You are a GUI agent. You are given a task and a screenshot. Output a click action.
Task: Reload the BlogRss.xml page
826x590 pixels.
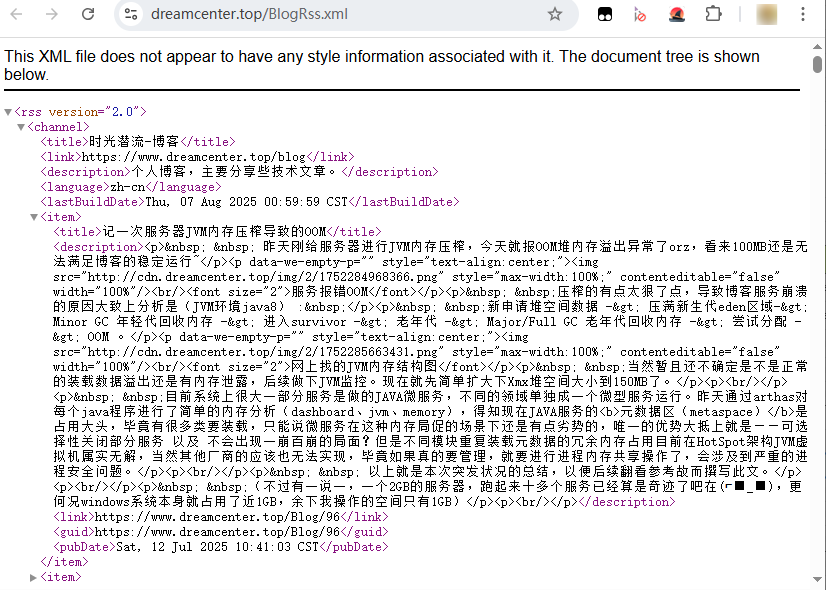coord(88,14)
